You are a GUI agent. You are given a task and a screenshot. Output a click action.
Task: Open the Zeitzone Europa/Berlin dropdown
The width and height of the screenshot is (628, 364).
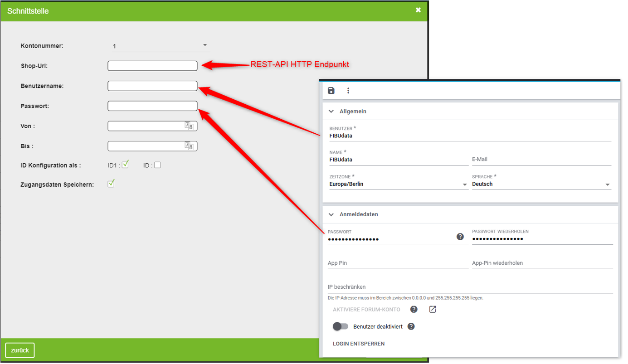coord(464,184)
